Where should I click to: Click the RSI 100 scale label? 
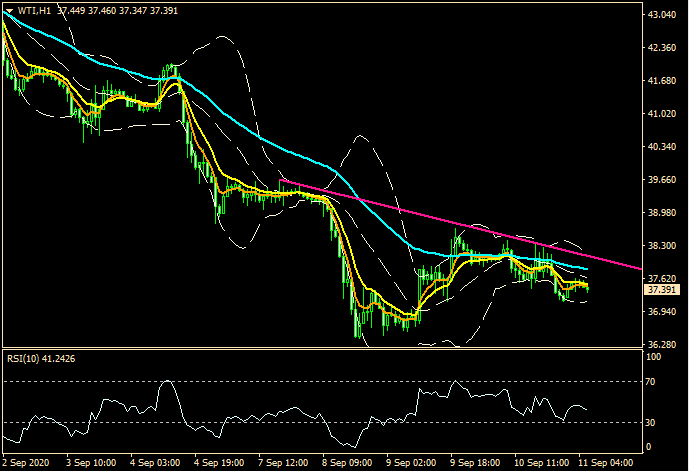[x=654, y=354]
